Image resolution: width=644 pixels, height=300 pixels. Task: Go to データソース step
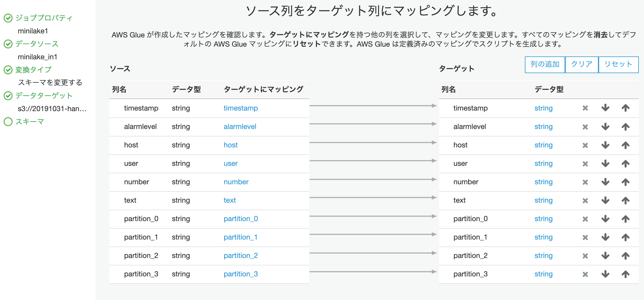point(37,44)
